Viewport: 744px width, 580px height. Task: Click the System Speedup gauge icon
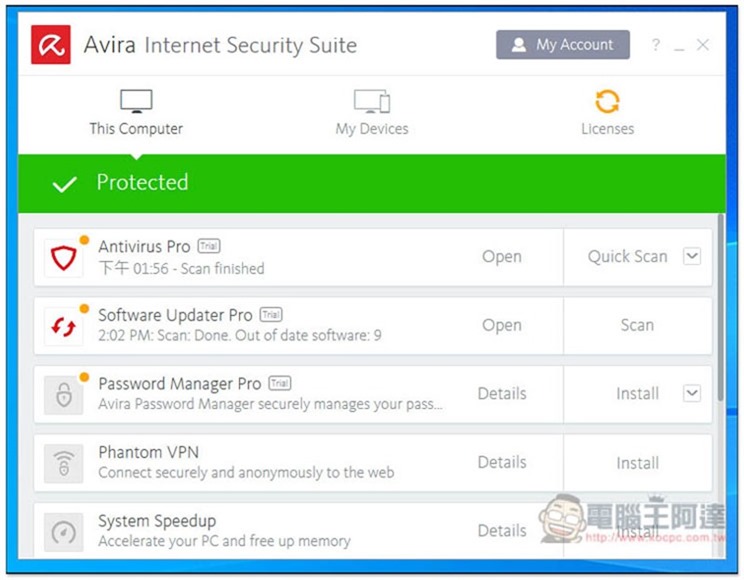(64, 532)
